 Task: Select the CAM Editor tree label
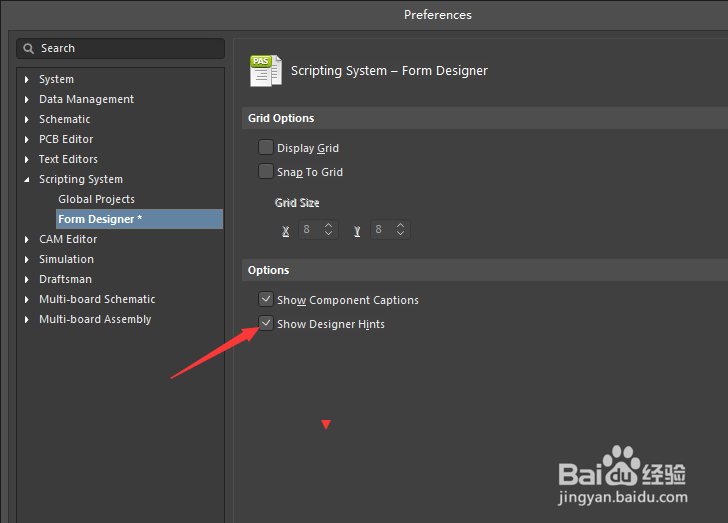pos(68,239)
